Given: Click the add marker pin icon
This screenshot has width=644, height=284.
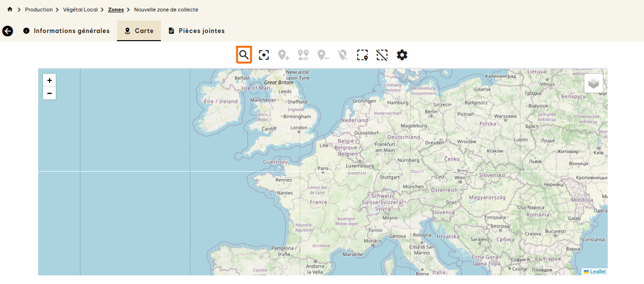Looking at the screenshot, I should click(x=284, y=55).
